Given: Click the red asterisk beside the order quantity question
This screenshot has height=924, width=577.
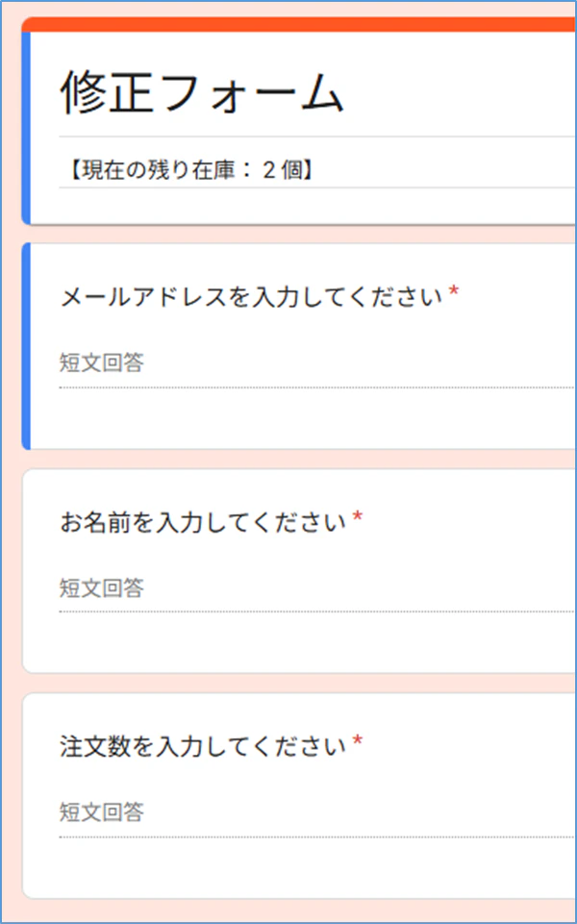Looking at the screenshot, I should tap(357, 740).
